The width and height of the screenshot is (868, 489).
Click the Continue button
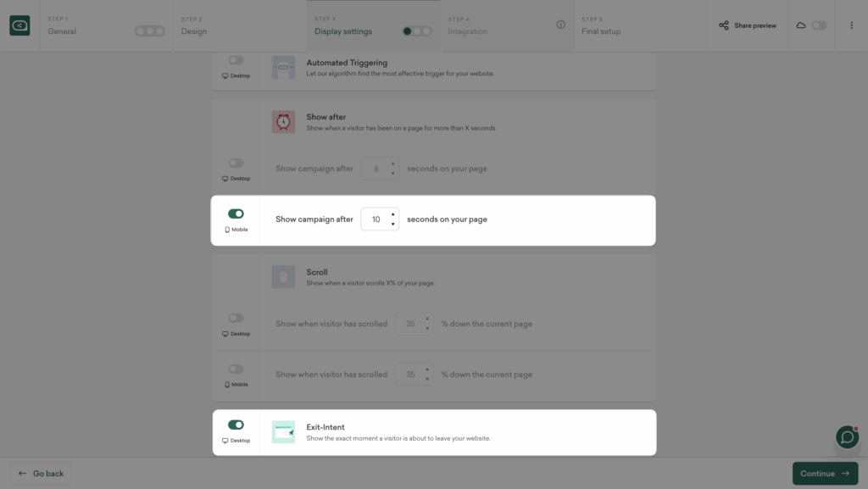click(825, 473)
